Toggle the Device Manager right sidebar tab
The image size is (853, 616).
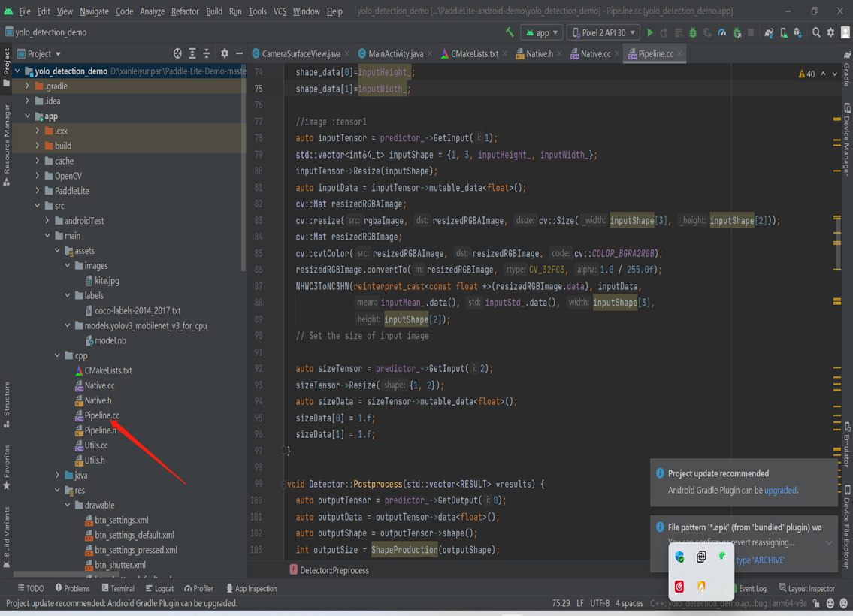847,139
